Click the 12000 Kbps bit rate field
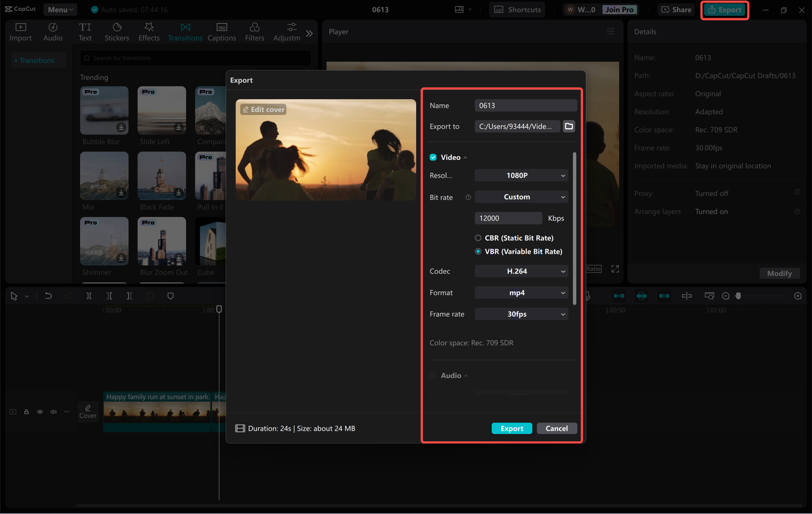 tap(509, 218)
